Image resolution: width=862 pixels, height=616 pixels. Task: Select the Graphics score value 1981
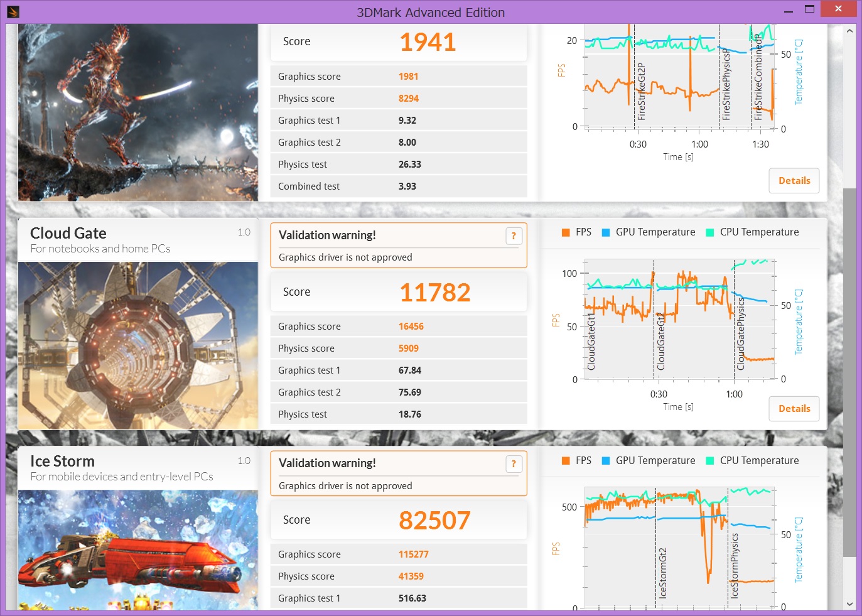[408, 77]
